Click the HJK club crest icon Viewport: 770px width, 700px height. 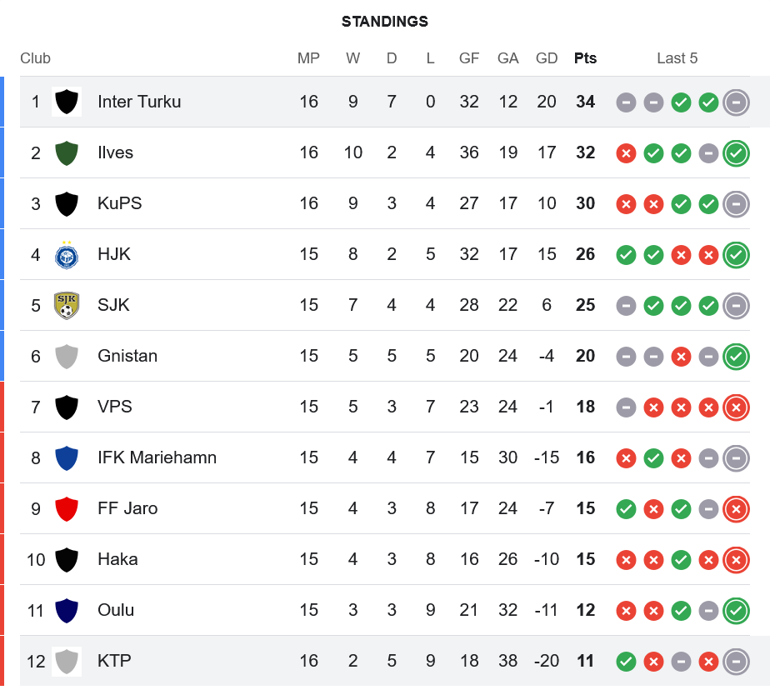tap(67, 254)
